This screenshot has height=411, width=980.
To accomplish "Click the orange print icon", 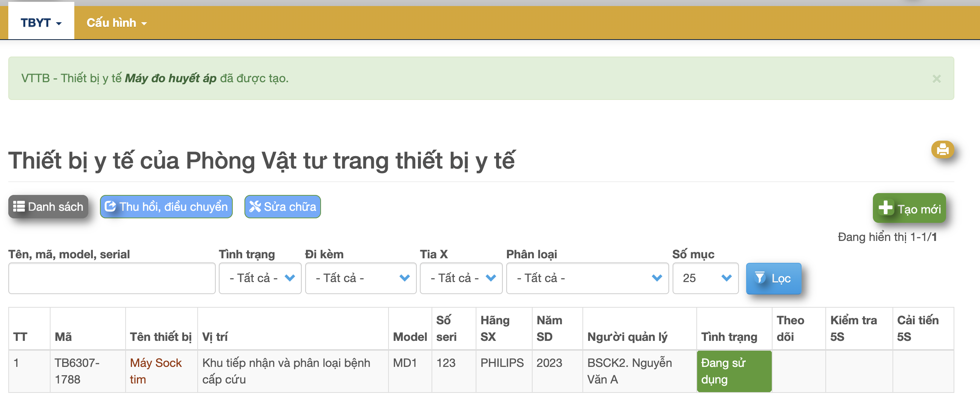I will click(x=942, y=149).
